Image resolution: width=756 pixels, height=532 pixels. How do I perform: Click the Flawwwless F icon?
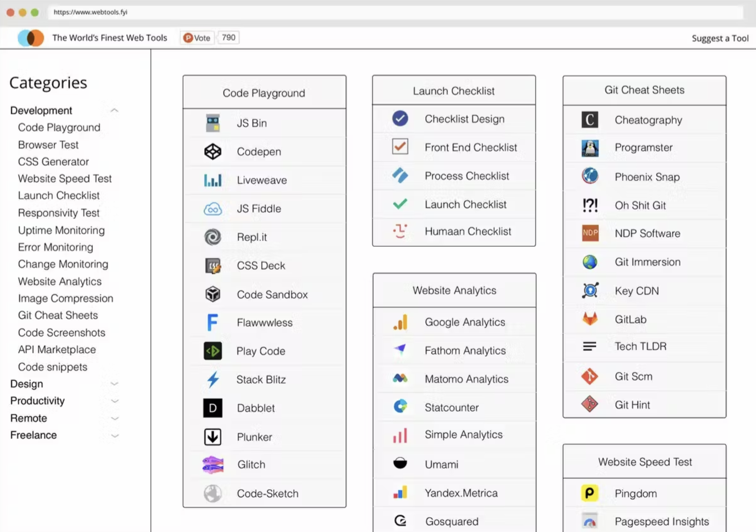click(x=212, y=322)
